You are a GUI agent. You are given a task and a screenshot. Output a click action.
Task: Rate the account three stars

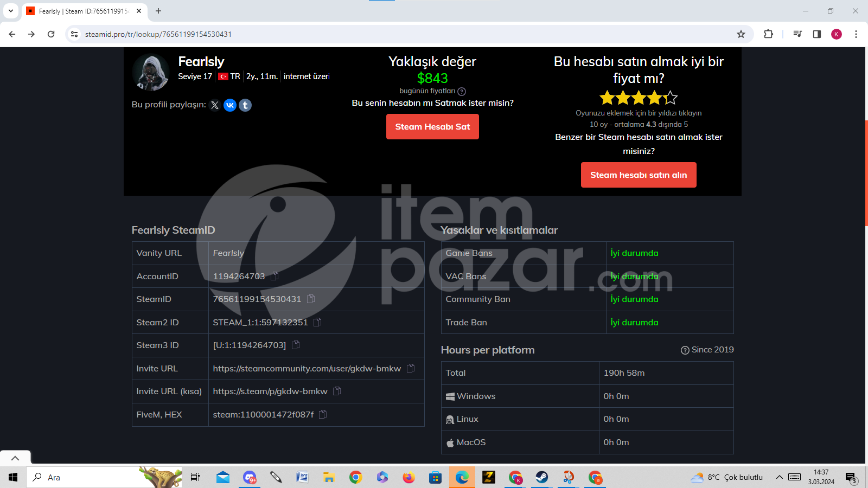coord(639,98)
